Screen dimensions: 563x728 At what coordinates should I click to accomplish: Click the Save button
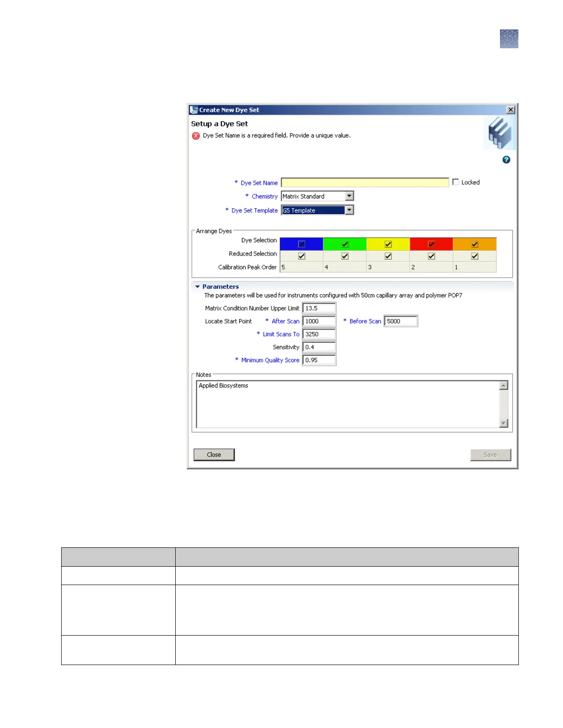[x=490, y=455]
